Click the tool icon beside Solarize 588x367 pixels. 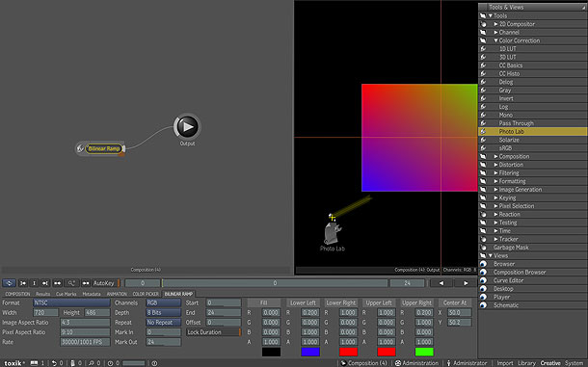click(483, 140)
